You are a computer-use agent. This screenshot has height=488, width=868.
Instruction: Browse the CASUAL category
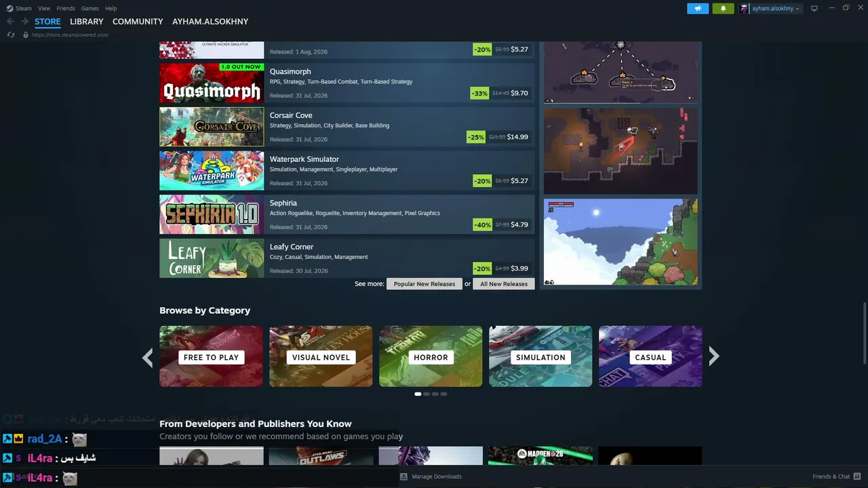click(x=650, y=357)
